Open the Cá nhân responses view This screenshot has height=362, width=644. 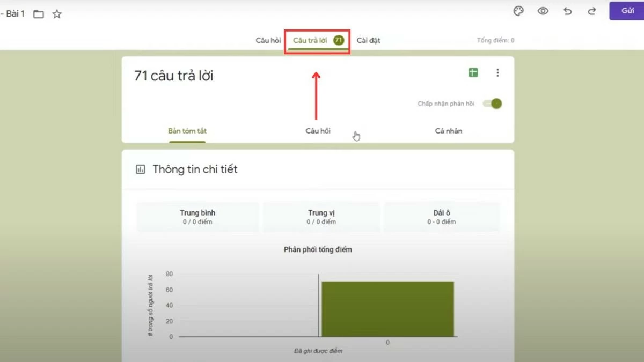pos(448,130)
